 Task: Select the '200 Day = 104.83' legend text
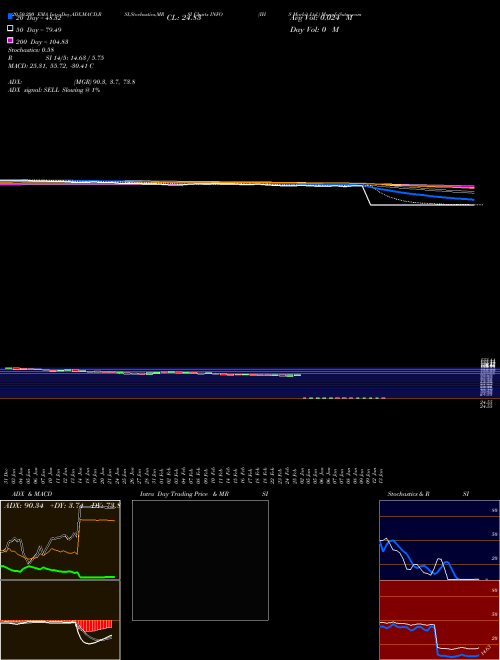pyautogui.click(x=42, y=42)
